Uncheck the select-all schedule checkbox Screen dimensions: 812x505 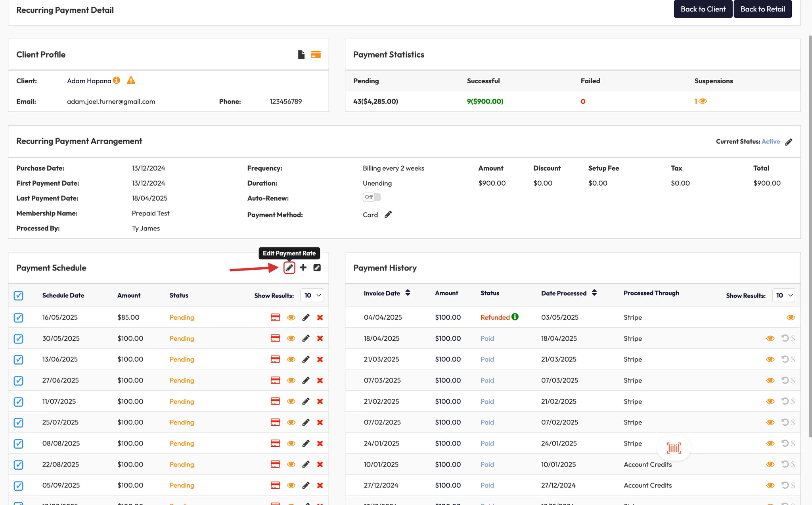pyautogui.click(x=19, y=296)
